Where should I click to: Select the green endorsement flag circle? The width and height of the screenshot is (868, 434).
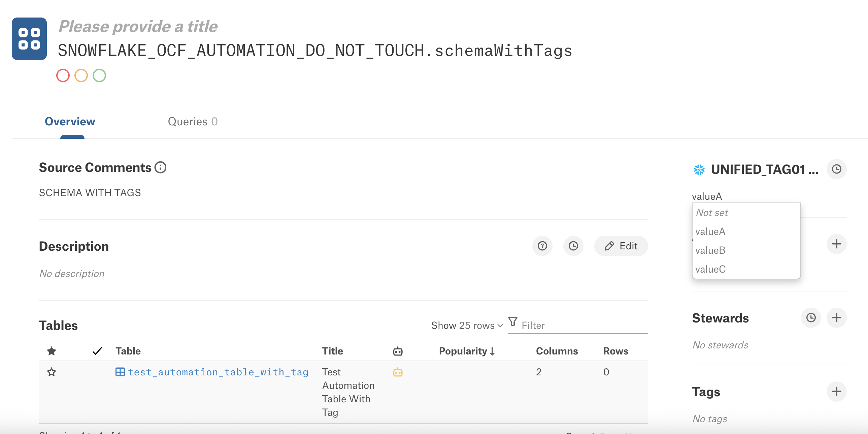[x=99, y=75]
